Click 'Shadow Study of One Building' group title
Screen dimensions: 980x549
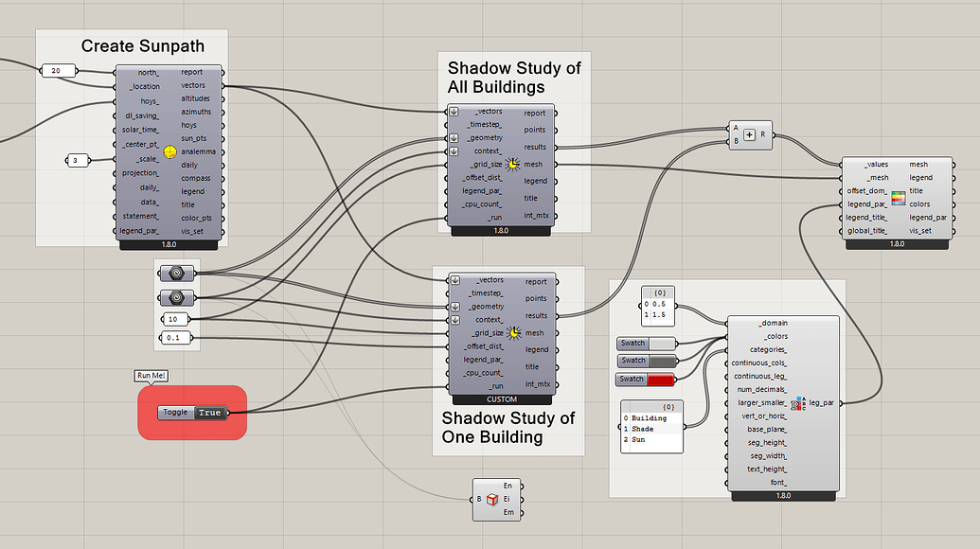(x=508, y=427)
